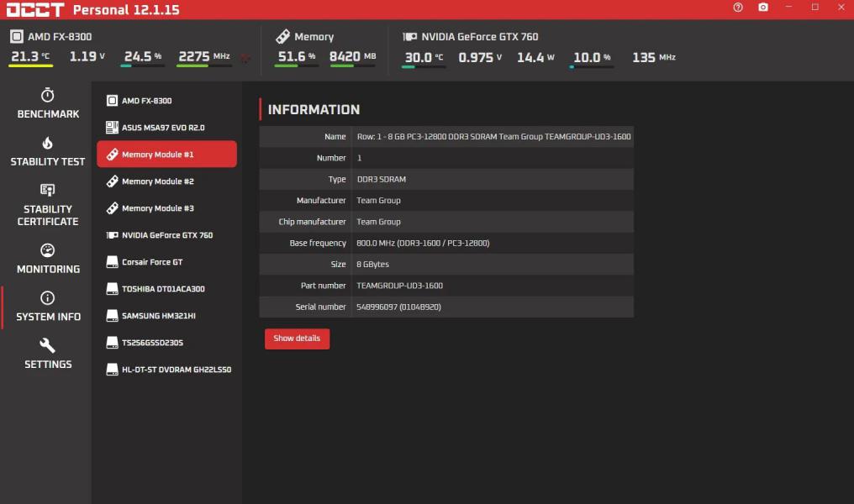Select HL-DT-ST DVDRAM GH22LS50 drive
Image resolution: width=854 pixels, height=504 pixels.
pyautogui.click(x=166, y=370)
